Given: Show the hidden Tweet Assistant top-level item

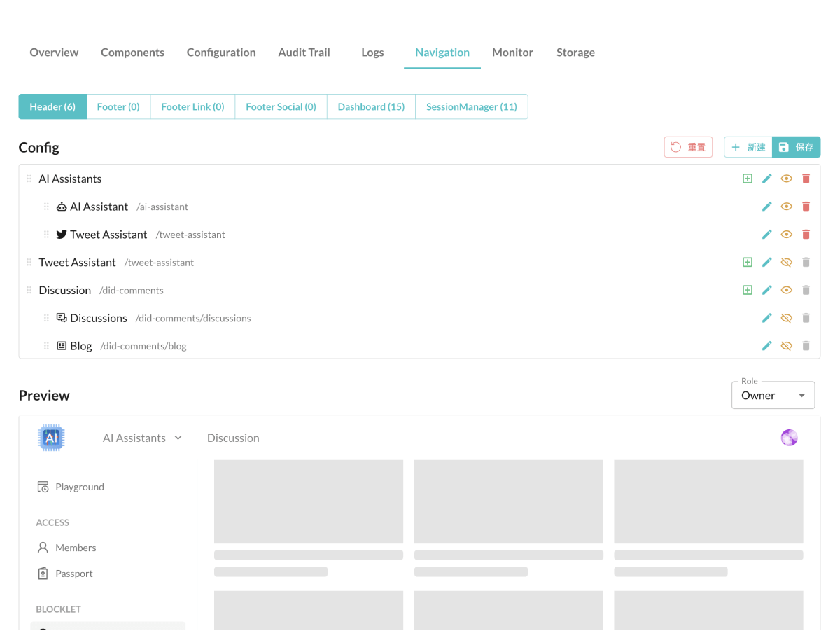Looking at the screenshot, I should click(x=786, y=262).
